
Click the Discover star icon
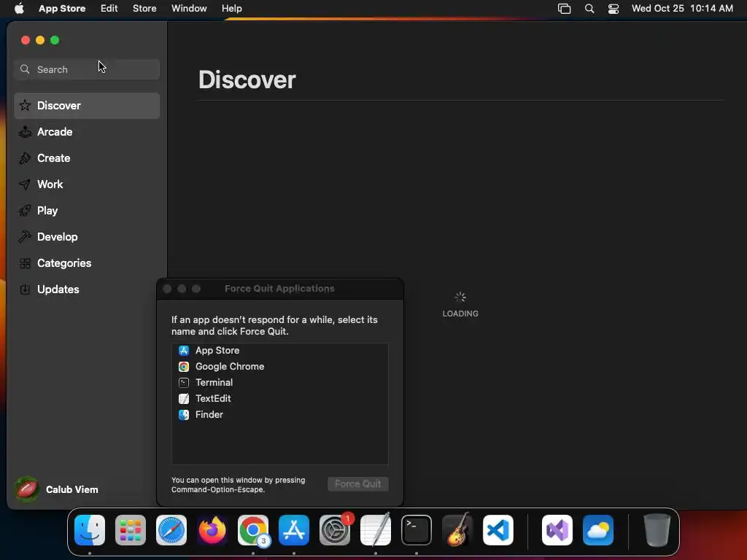[25, 105]
